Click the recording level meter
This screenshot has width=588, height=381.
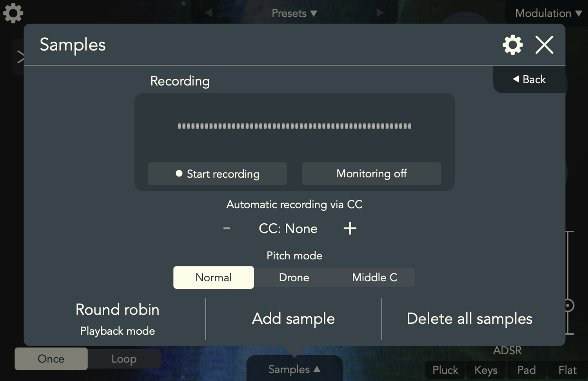coord(294,126)
